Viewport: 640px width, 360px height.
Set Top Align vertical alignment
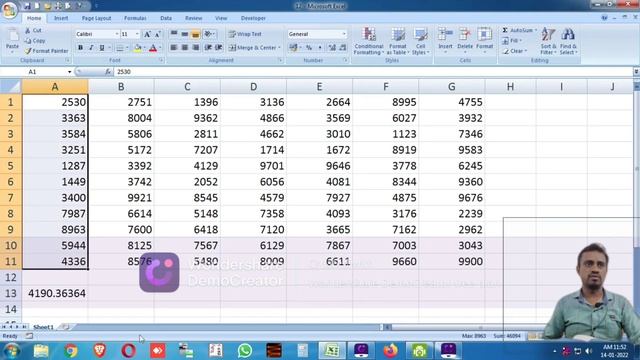pyautogui.click(x=174, y=34)
